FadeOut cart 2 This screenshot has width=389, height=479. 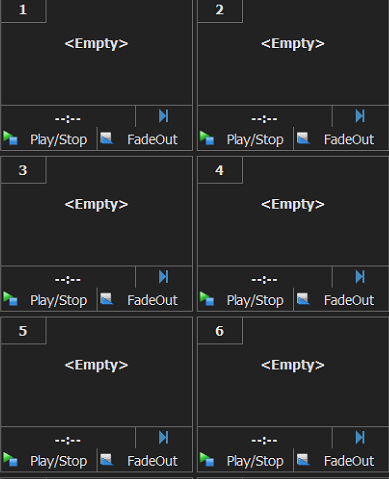click(x=341, y=139)
